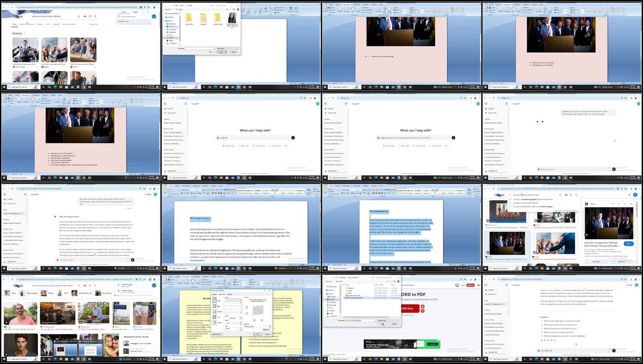Send the full 'generate a story' ChatGPT prompt

coord(453,138)
